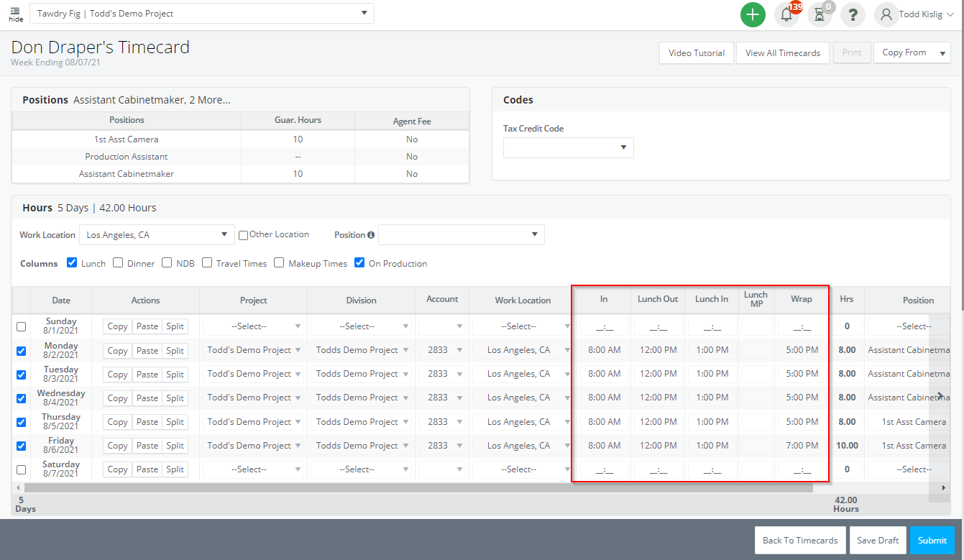Open the Todd Kislig account menu
964x560 pixels.
pyautogui.click(x=914, y=14)
